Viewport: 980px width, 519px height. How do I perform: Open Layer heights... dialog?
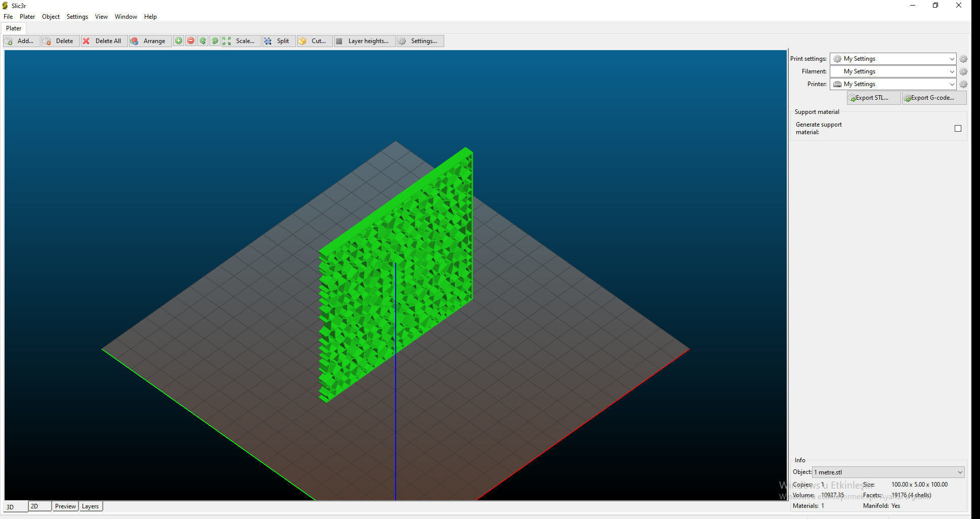tap(364, 41)
